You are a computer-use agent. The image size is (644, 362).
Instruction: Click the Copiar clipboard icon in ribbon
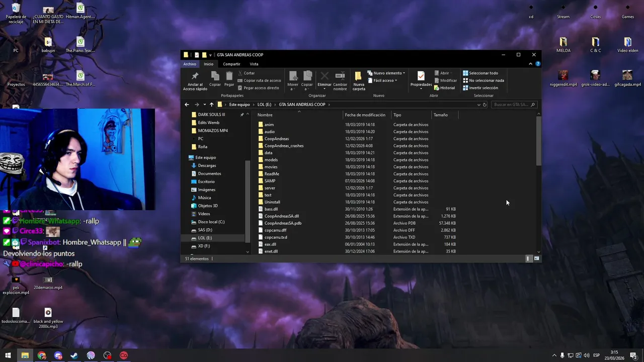click(x=215, y=79)
